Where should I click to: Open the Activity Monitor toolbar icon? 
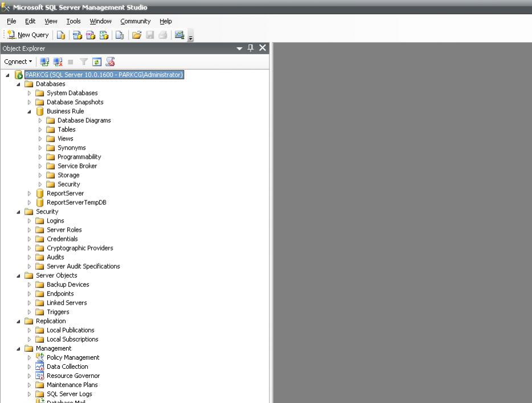tap(179, 35)
